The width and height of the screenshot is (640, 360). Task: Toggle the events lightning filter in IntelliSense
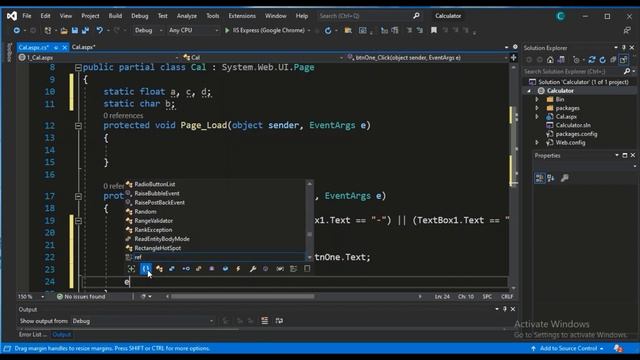click(238, 269)
